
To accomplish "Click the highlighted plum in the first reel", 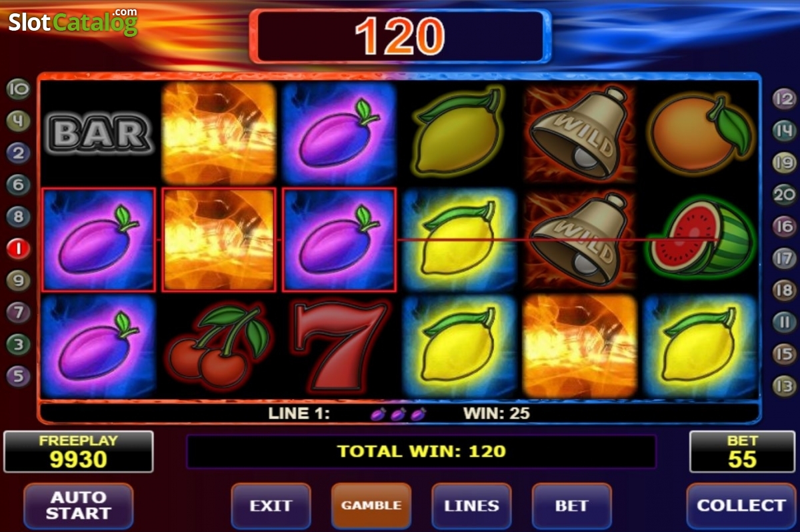I will [99, 240].
